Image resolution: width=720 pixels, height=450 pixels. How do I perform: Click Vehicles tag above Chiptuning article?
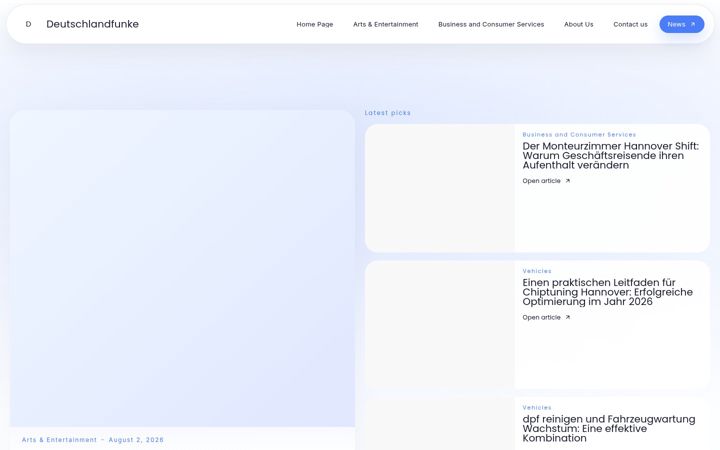tap(537, 271)
